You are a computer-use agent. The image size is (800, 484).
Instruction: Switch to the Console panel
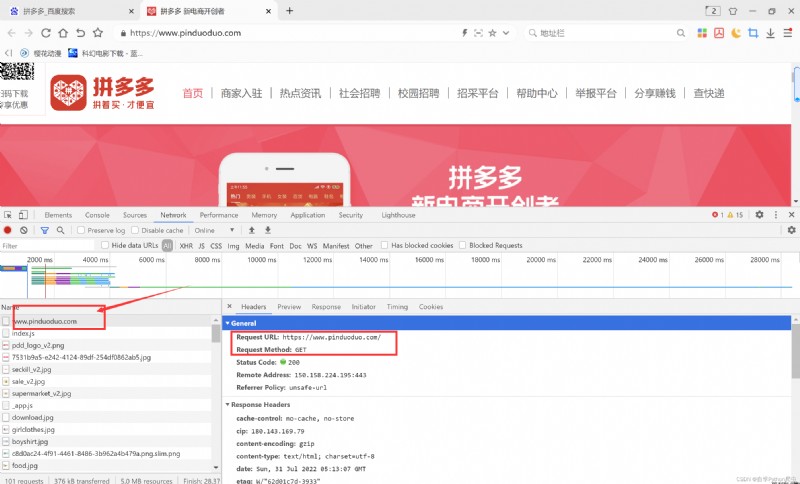(x=97, y=215)
